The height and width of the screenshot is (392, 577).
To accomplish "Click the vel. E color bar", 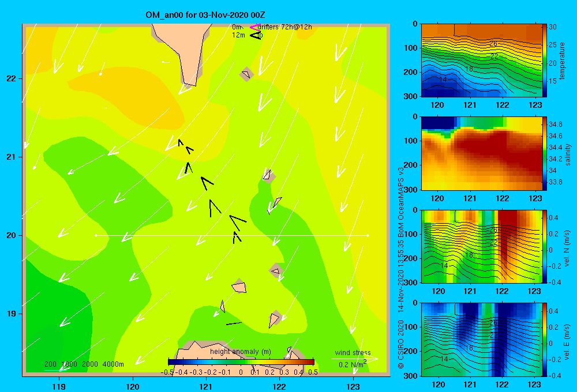I will tap(545, 340).
